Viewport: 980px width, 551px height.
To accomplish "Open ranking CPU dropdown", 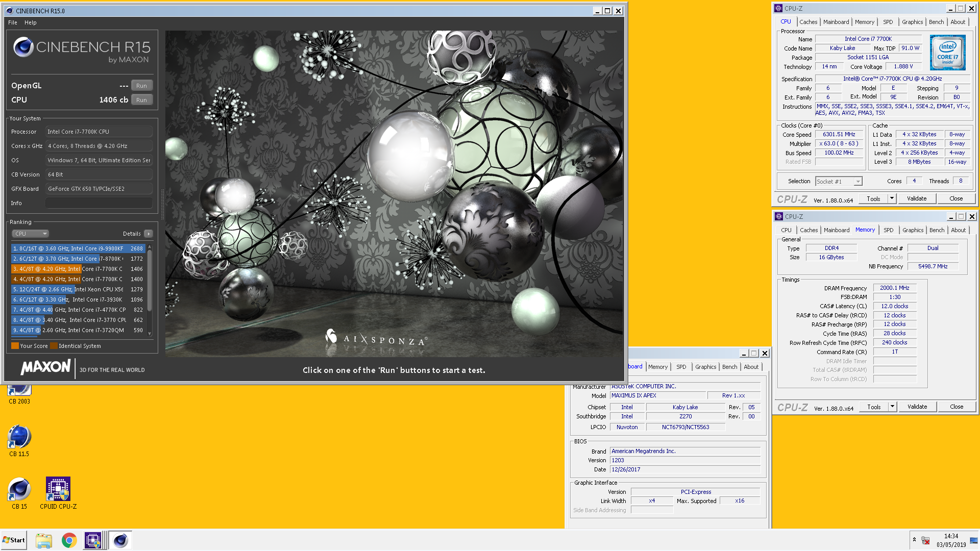I will pyautogui.click(x=30, y=234).
